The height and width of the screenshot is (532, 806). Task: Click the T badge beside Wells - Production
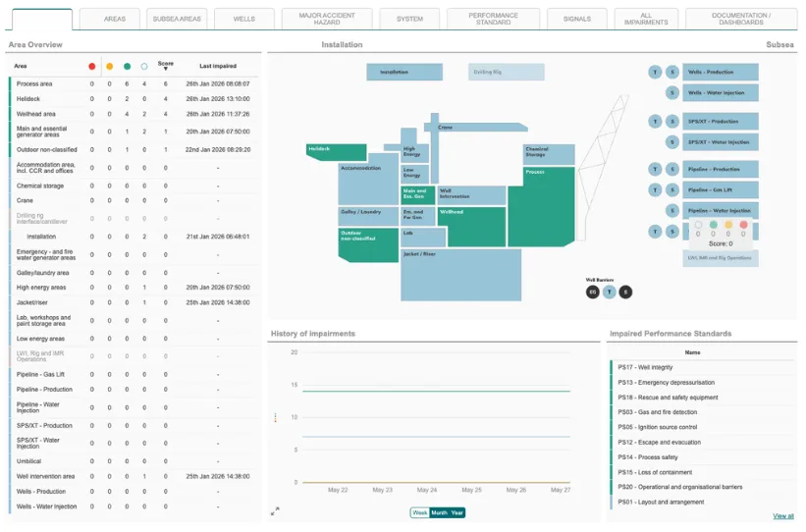pos(655,72)
